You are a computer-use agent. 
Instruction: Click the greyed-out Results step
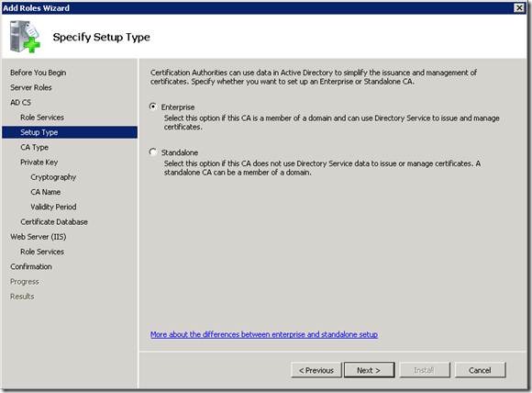click(22, 297)
